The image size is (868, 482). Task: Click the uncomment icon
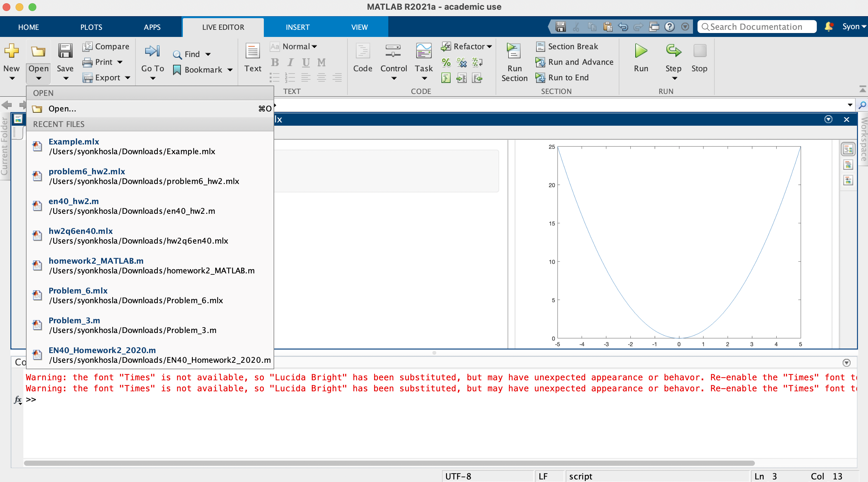pyautogui.click(x=462, y=62)
